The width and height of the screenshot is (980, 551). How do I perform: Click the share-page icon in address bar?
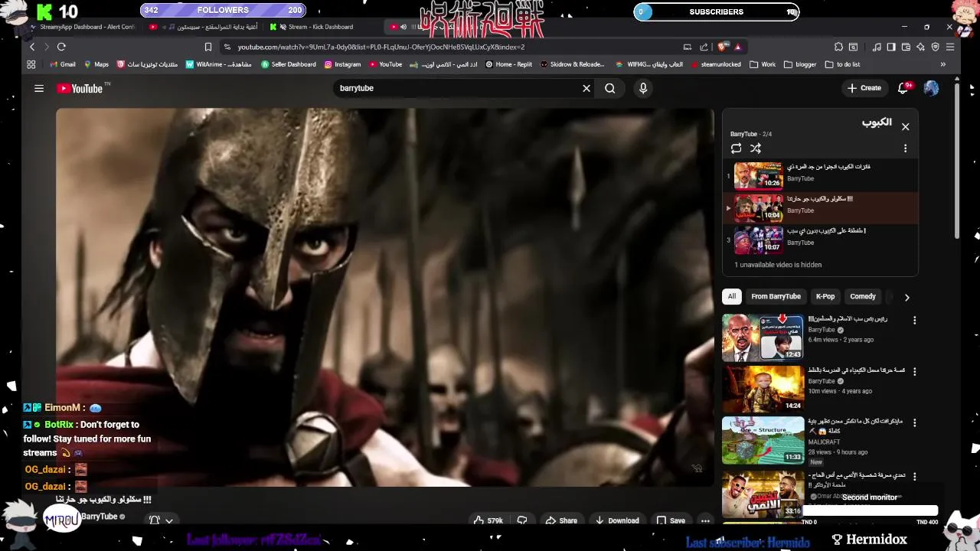coord(704,47)
